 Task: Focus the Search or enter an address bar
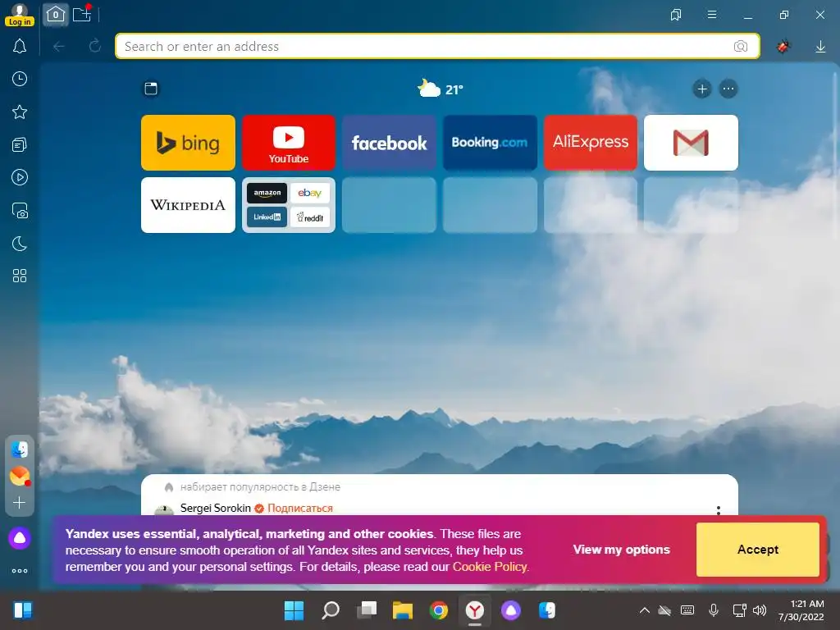click(x=437, y=46)
